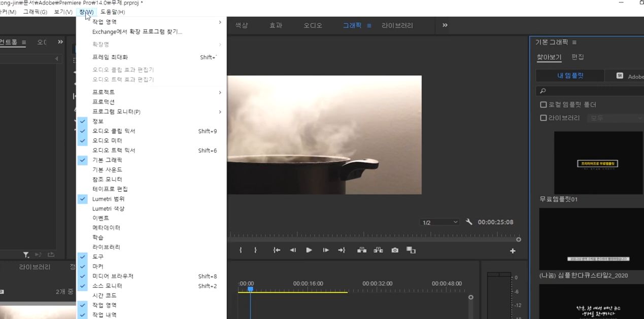Choose 참조 모니터 menu item
This screenshot has height=319, width=644.
[x=151, y=179]
